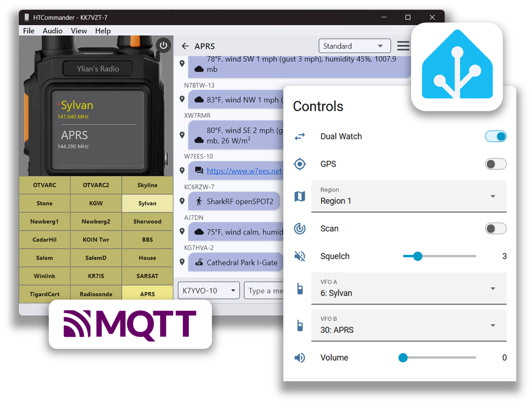
Task: Open the Audio menu
Action: point(52,31)
